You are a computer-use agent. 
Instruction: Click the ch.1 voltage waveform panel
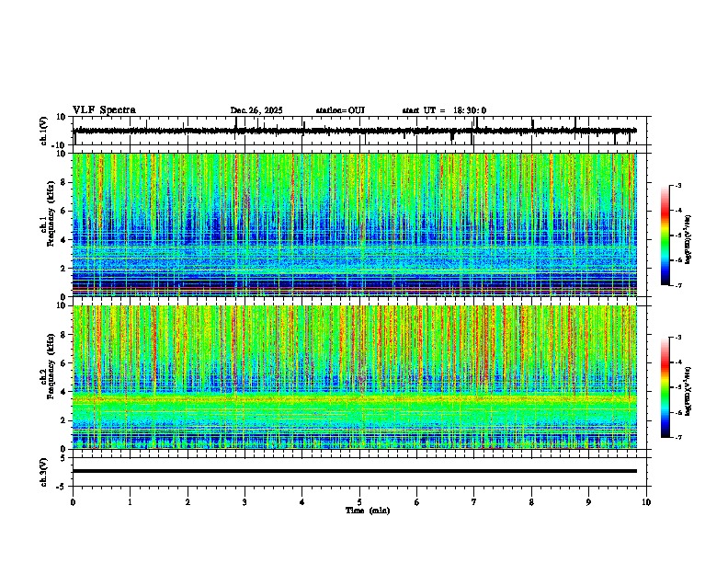(x=358, y=131)
